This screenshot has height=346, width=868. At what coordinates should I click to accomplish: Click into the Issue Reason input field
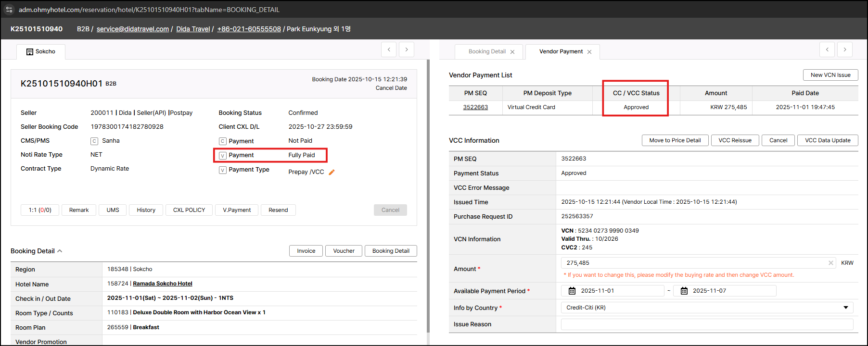coord(706,324)
